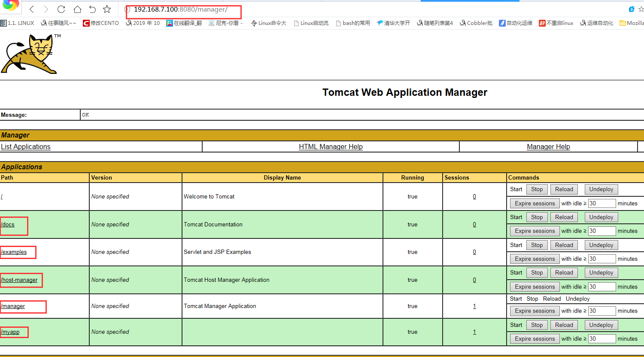
Task: Open the /examples application link
Action: 14,252
